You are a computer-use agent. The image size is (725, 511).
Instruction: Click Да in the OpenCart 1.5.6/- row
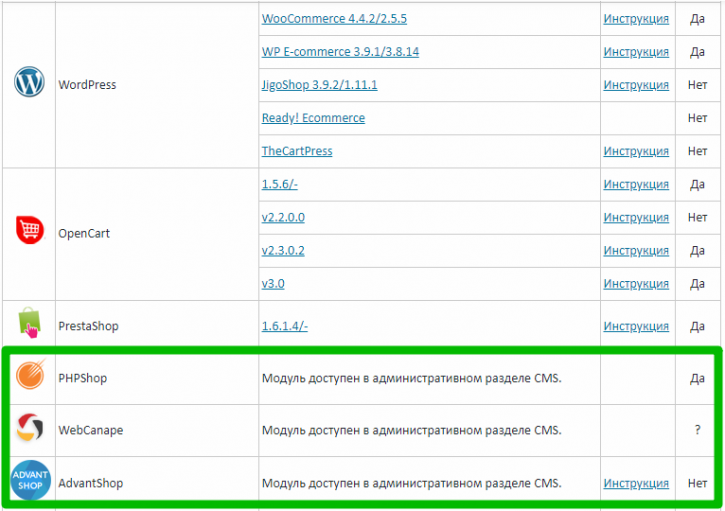(697, 184)
